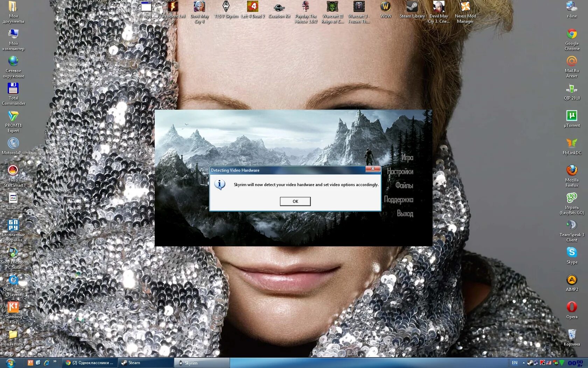Click the Windows Start button
Screen dimensions: 588x368
10,363
